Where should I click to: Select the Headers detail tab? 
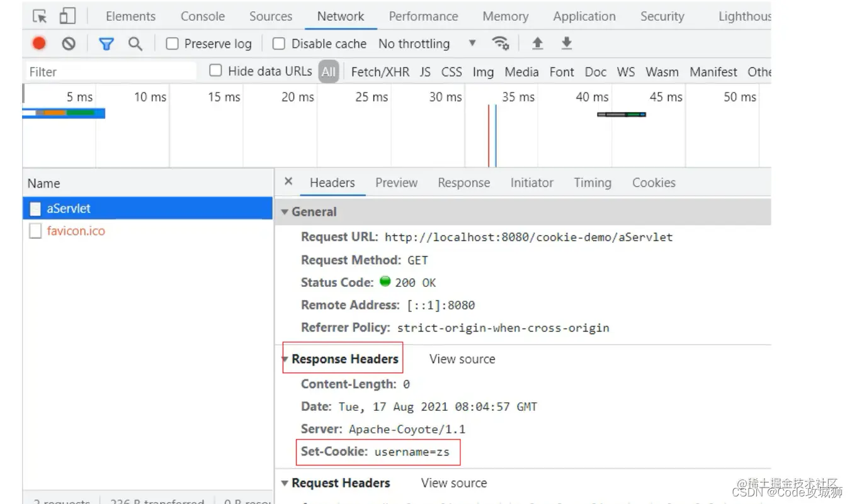point(332,182)
